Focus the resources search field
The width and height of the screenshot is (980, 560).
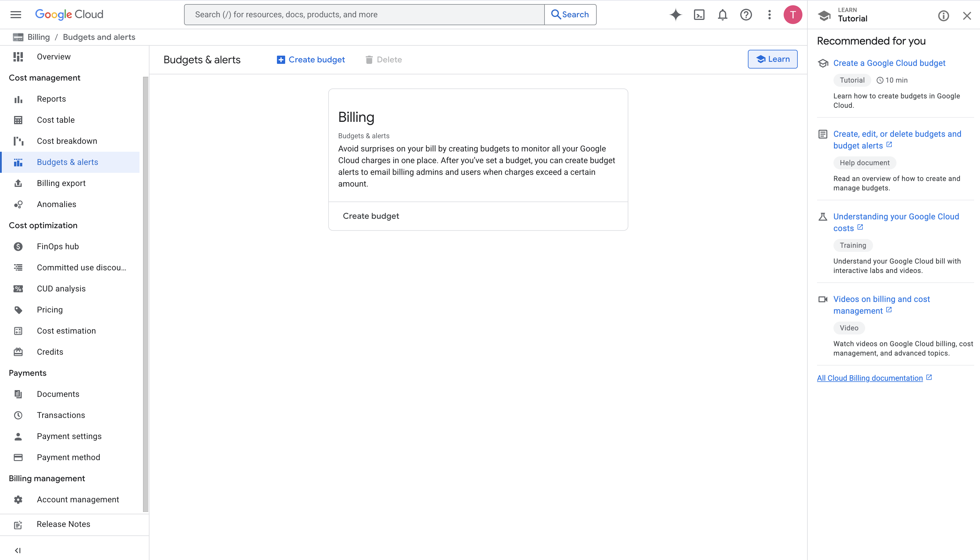[364, 15]
